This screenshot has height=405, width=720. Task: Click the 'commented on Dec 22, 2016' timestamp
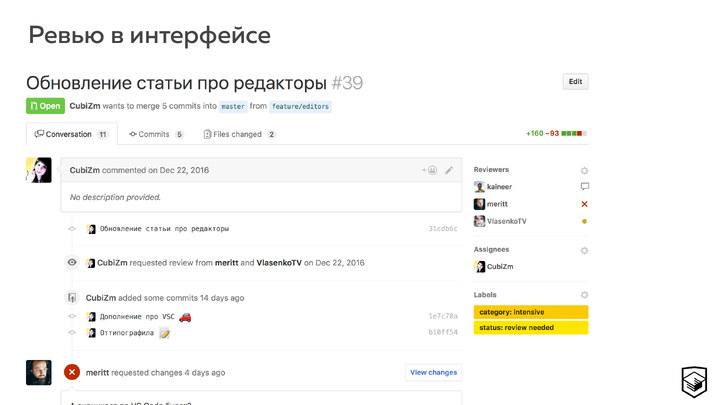155,170
